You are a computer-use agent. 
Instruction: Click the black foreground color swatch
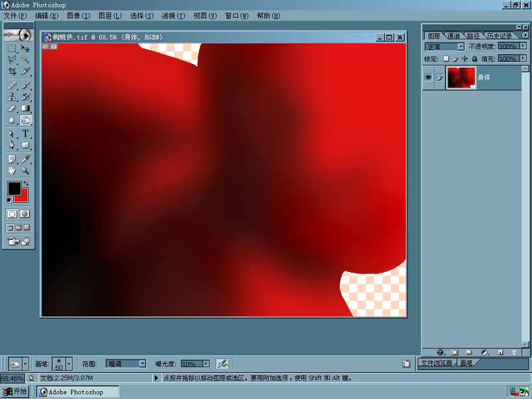(x=14, y=189)
